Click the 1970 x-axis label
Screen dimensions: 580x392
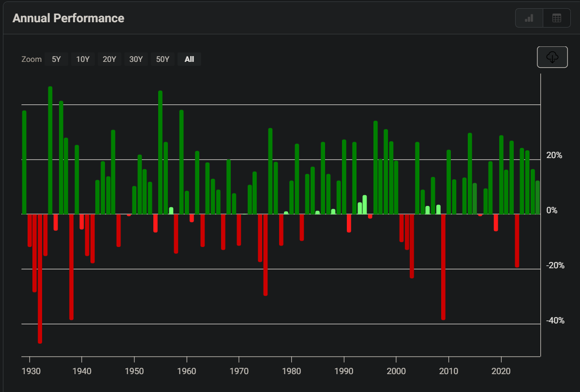point(239,371)
